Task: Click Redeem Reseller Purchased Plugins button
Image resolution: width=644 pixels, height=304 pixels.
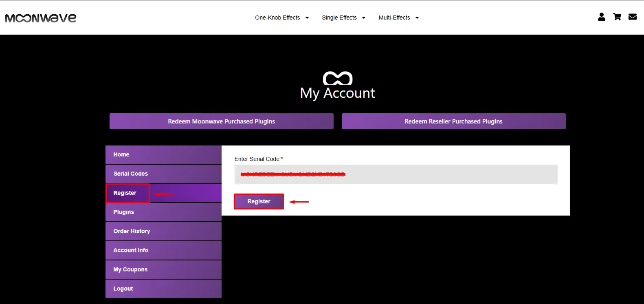Action: pos(454,121)
